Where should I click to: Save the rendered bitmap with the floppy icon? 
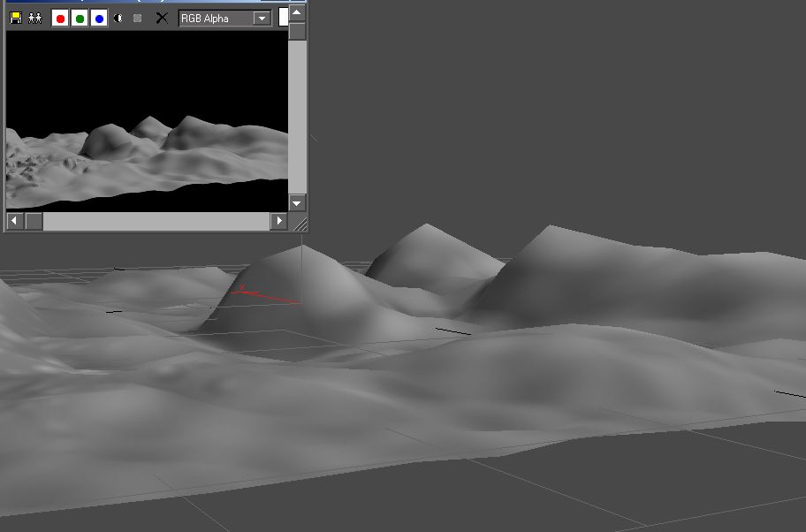(16, 18)
